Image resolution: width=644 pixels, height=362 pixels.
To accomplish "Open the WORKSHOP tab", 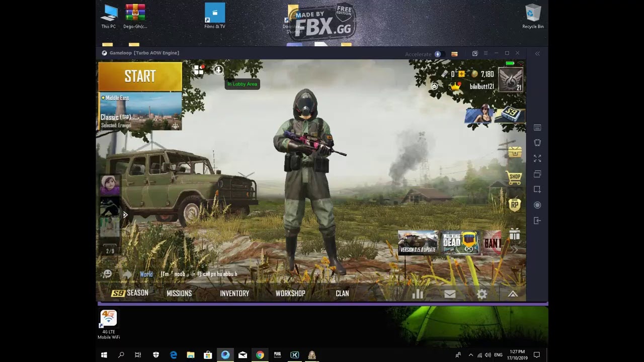I will click(290, 293).
